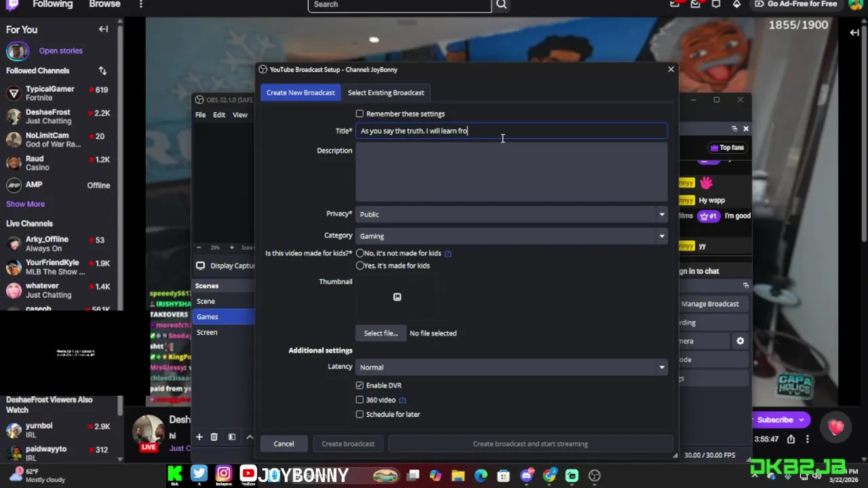The image size is (868, 488).
Task: Expand the Subscribe button dropdown arrow
Action: point(802,420)
